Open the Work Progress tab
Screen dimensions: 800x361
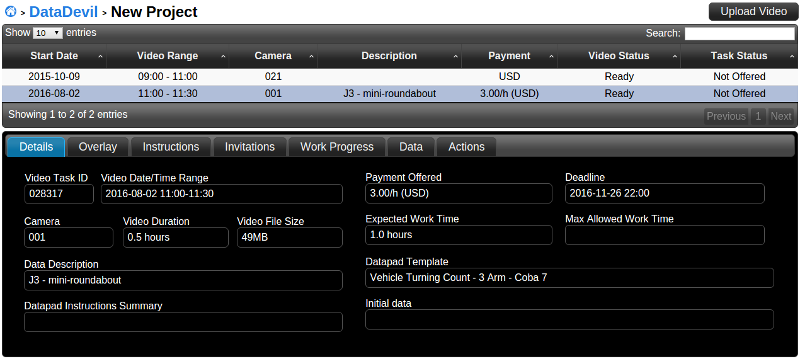click(x=337, y=147)
